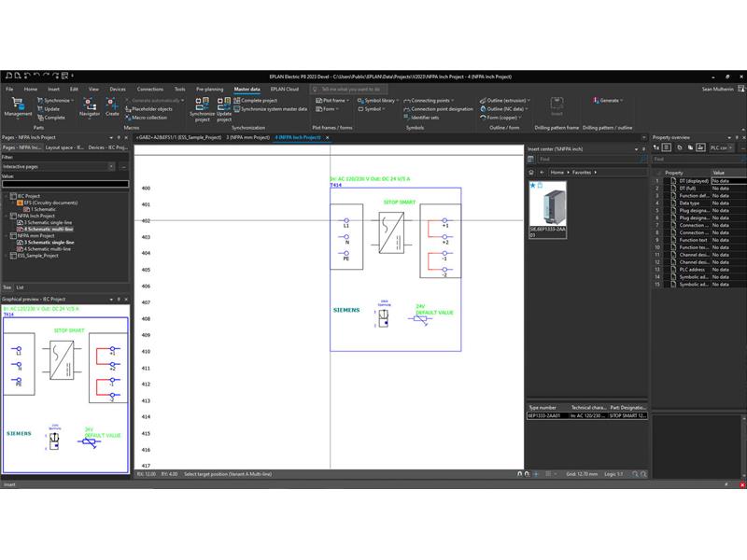Click Connection point designation
Image resolution: width=747 pixels, height=560 pixels.
coord(438,109)
